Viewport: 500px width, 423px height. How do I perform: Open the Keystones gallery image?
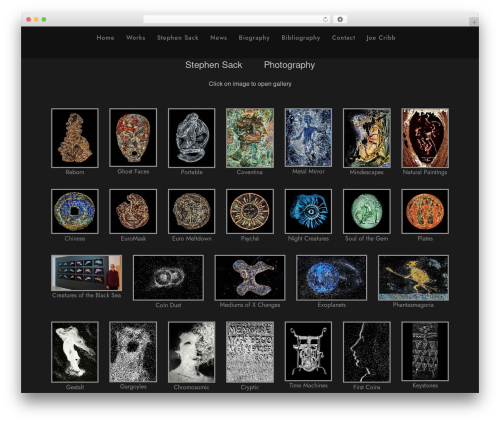click(x=425, y=351)
